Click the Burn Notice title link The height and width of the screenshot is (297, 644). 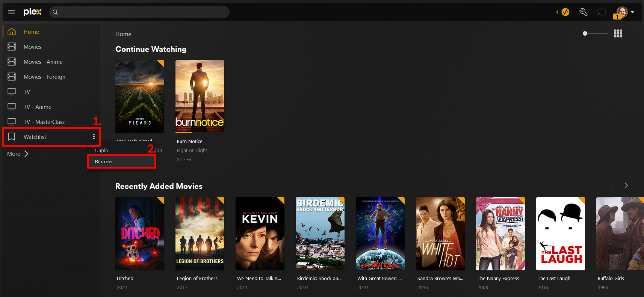(189, 141)
